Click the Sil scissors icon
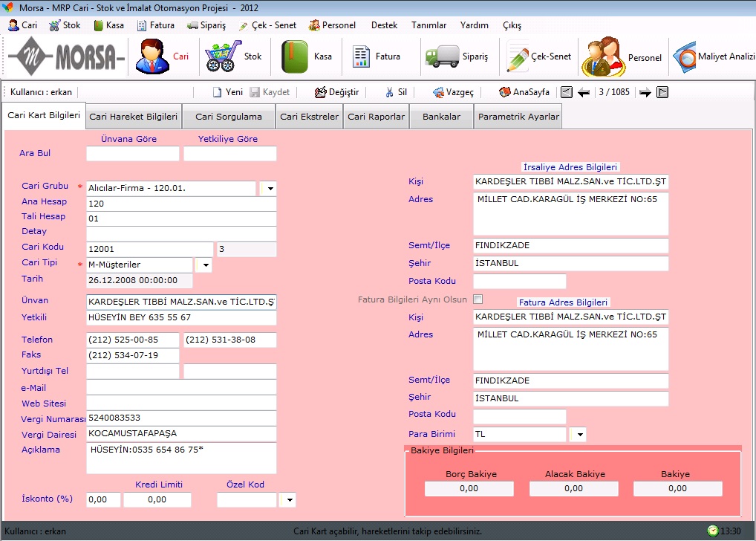This screenshot has width=756, height=541. click(x=390, y=92)
